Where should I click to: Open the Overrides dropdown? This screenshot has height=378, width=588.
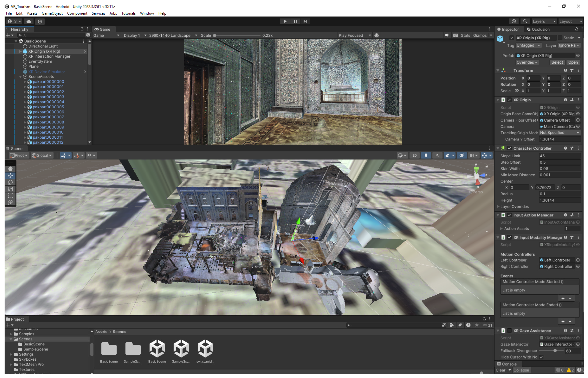tap(527, 62)
